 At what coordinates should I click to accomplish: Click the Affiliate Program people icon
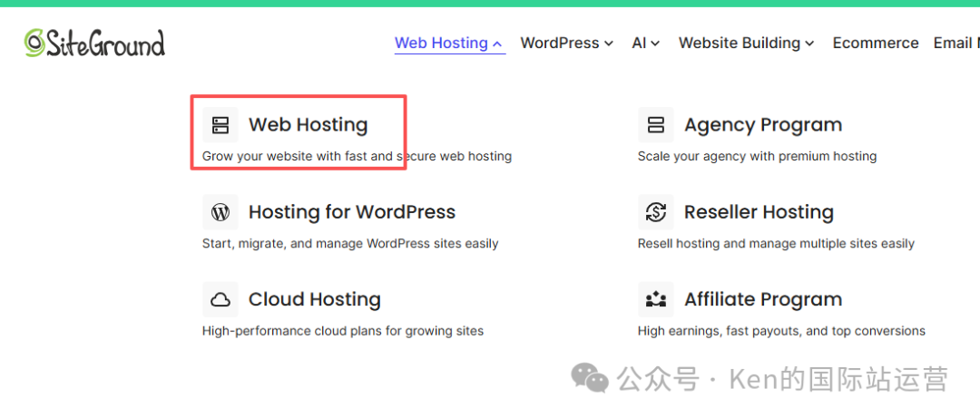656,300
